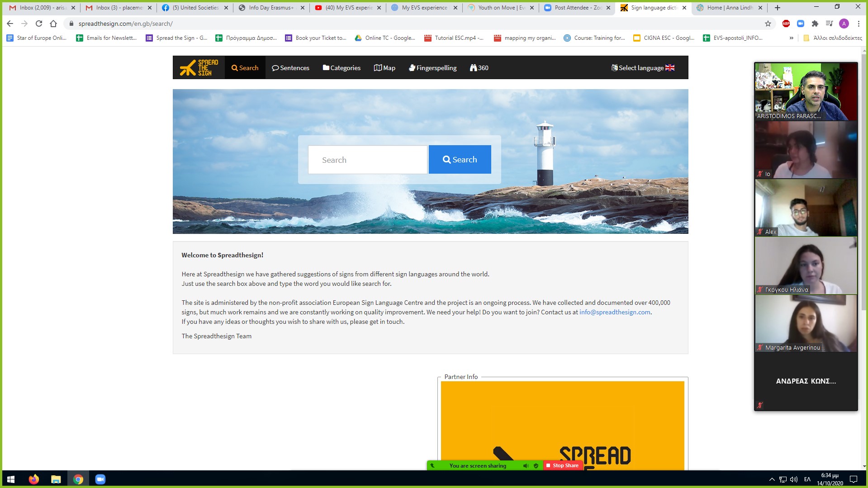The width and height of the screenshot is (868, 488).
Task: Open the Extensions puzzle icon
Action: click(x=815, y=24)
